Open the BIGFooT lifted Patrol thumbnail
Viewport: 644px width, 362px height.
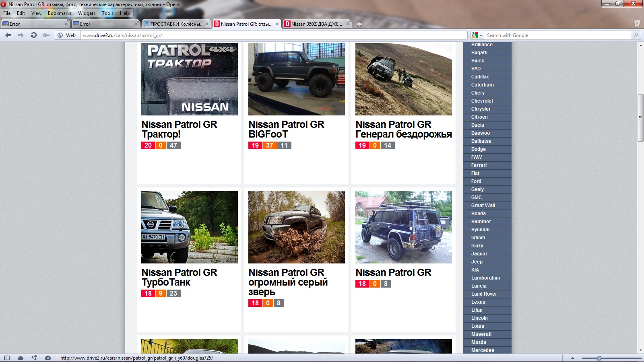297,79
